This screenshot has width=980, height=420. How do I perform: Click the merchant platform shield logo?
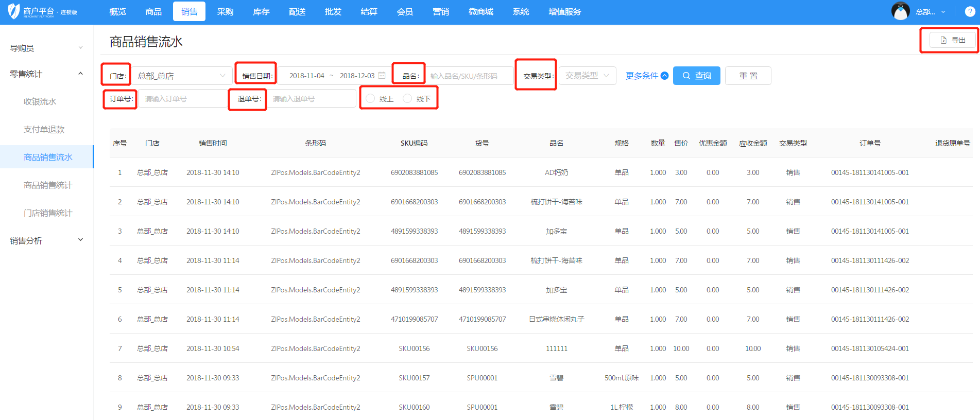tap(14, 11)
